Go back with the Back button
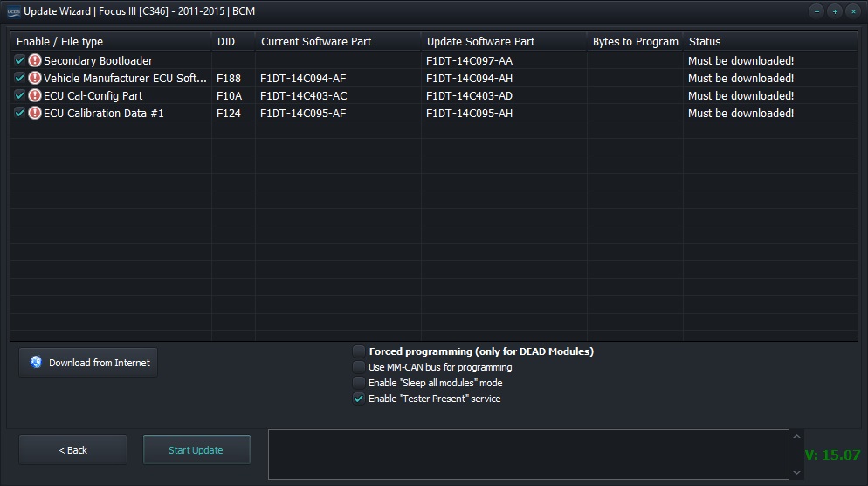This screenshot has width=868, height=486. coord(73,450)
